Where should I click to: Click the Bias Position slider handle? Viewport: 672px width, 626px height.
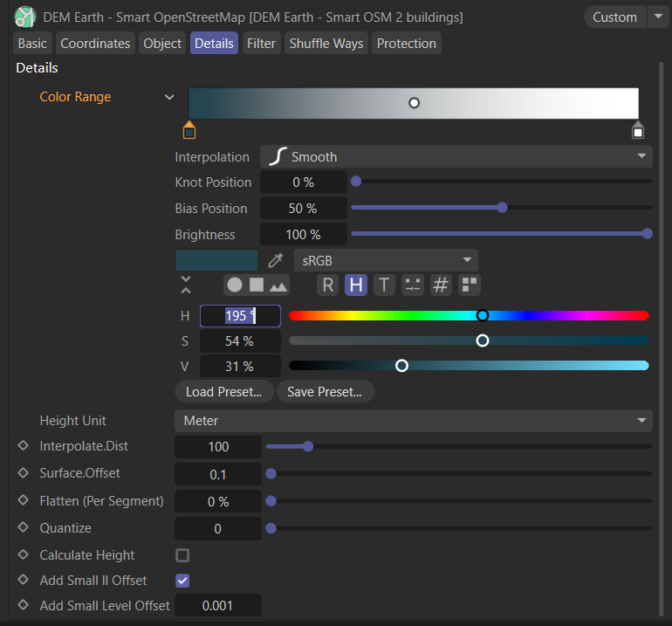coord(503,208)
